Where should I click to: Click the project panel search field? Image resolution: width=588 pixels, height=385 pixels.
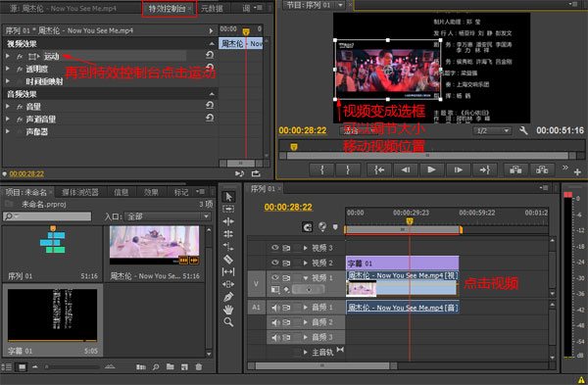click(x=47, y=217)
